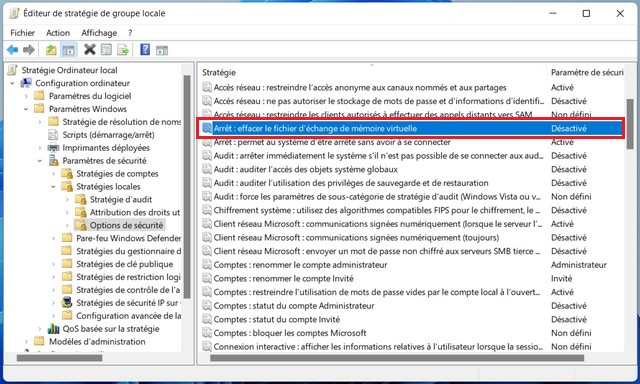640x384 pixels.
Task: Expand the Modèles d'administration node
Action: pyautogui.click(x=26, y=342)
